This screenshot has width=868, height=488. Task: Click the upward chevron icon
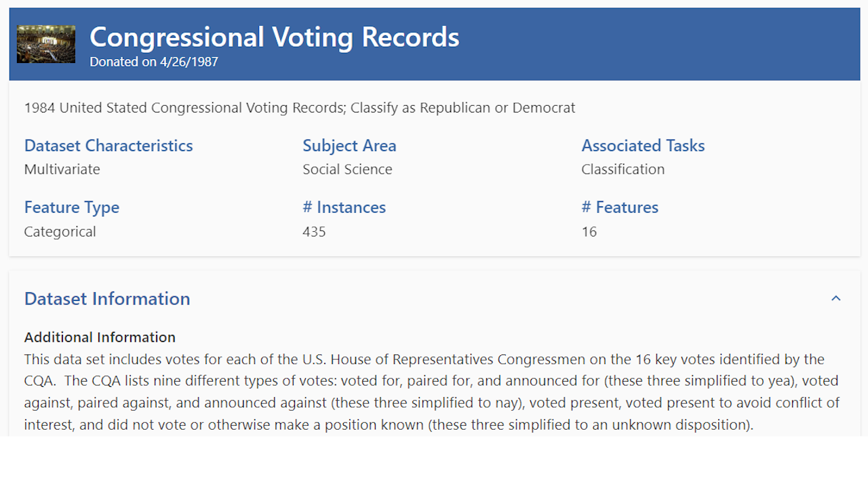pos(835,298)
